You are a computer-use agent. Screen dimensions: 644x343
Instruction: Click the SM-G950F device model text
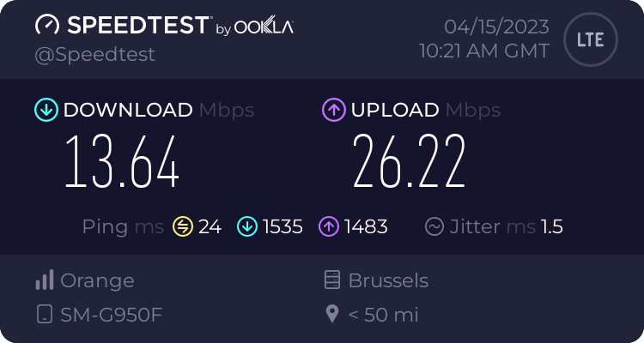111,315
